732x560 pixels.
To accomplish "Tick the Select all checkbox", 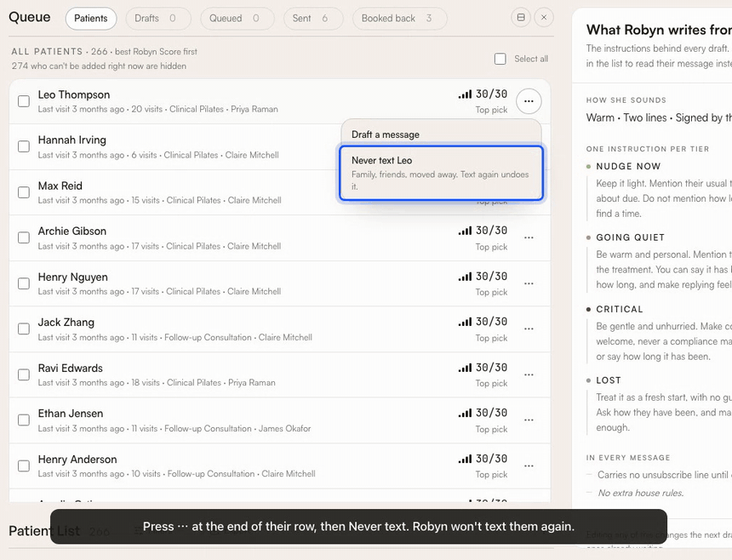I will tap(500, 59).
